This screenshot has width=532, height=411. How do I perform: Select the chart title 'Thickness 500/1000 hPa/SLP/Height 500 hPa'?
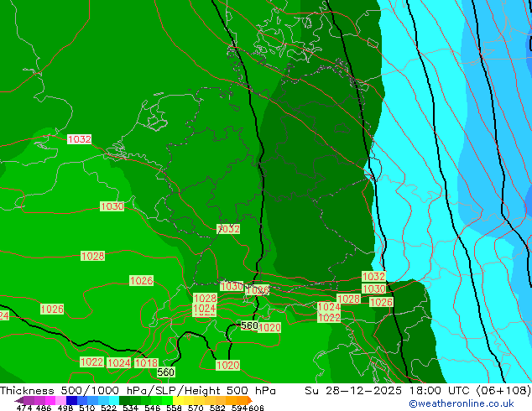(138, 391)
